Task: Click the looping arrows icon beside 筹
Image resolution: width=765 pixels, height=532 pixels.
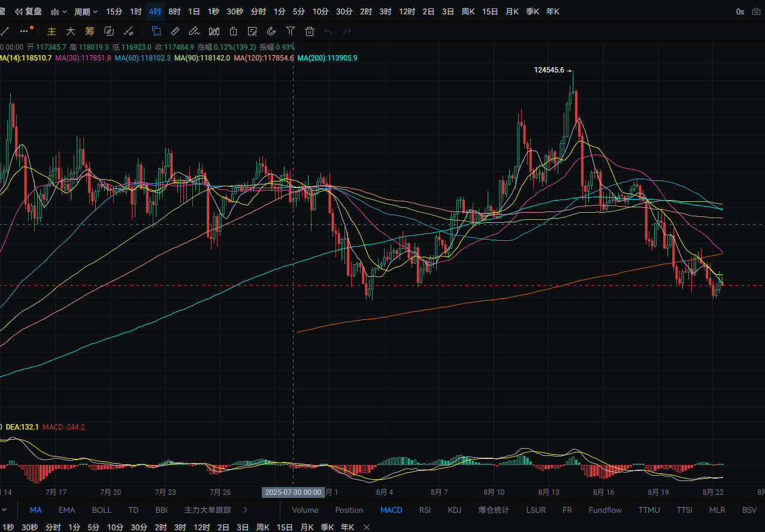Action: (109, 31)
